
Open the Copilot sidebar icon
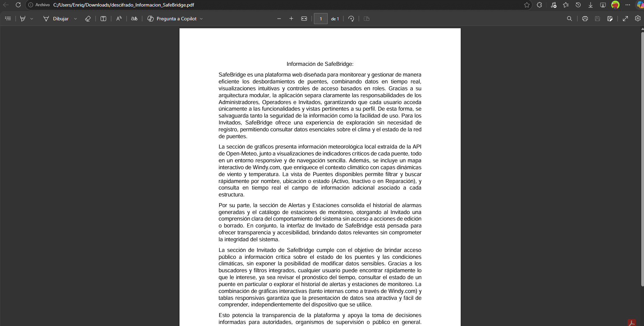[x=640, y=5]
